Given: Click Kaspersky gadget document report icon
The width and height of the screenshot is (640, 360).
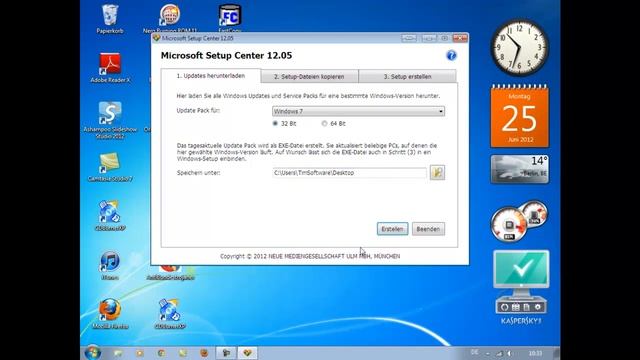Looking at the screenshot, I should click(x=527, y=307).
